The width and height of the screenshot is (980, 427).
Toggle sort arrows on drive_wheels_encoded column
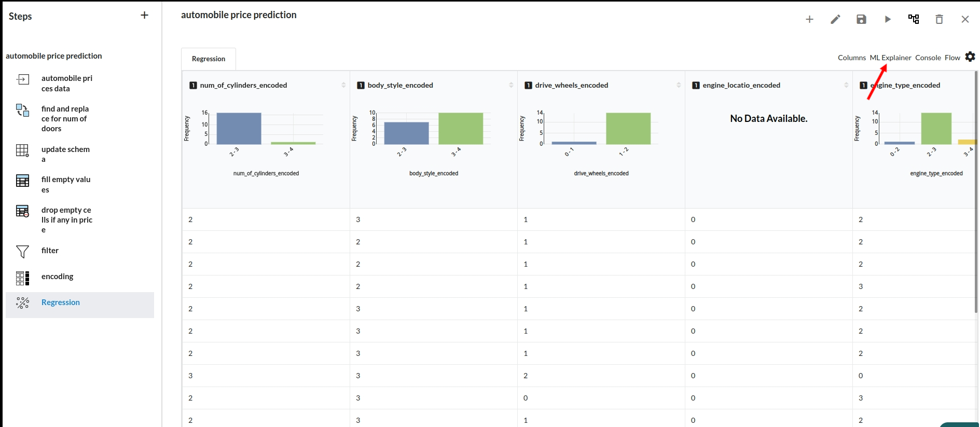point(679,85)
